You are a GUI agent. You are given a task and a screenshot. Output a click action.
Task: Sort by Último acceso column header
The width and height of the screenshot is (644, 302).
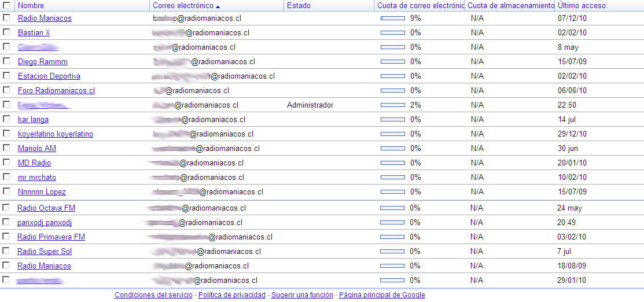click(583, 6)
